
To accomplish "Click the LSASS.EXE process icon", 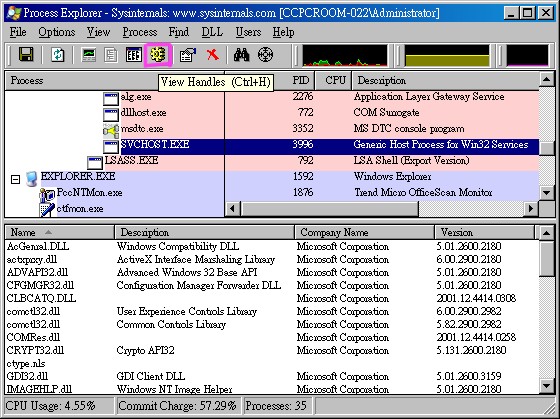I will 95,162.
